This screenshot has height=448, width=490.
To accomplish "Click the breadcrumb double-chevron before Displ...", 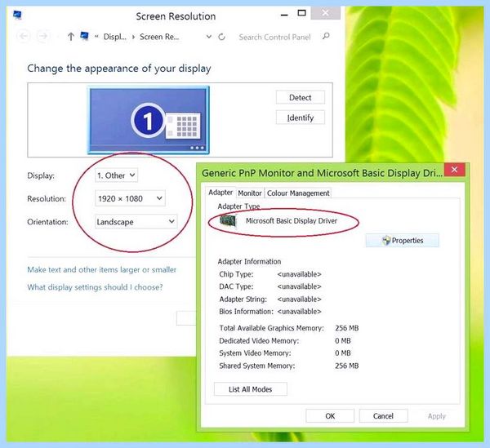I will pyautogui.click(x=96, y=37).
